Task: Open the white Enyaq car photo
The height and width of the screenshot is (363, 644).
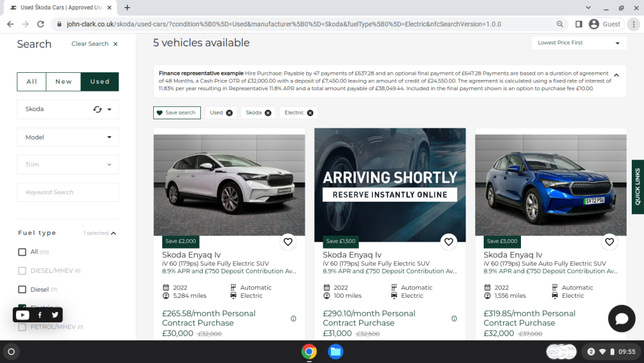Action: (x=229, y=185)
